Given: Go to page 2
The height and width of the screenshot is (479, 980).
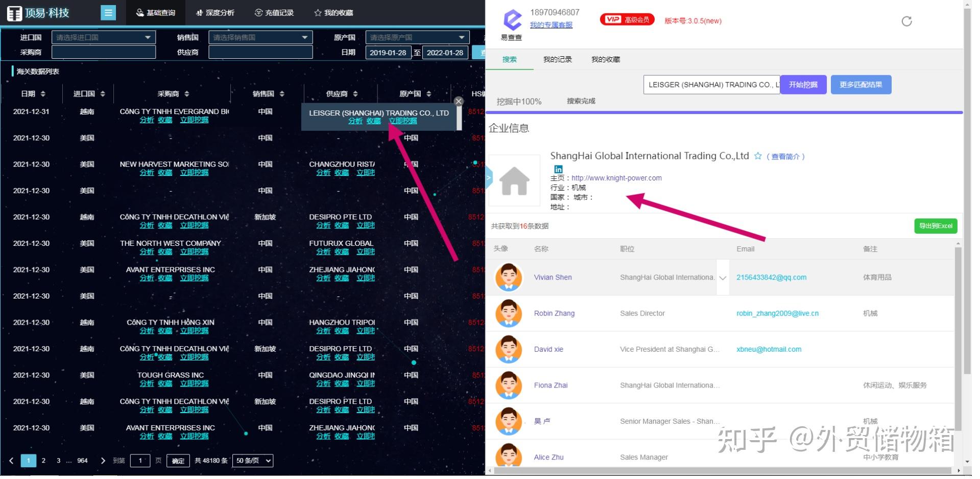Looking at the screenshot, I should pos(43,461).
